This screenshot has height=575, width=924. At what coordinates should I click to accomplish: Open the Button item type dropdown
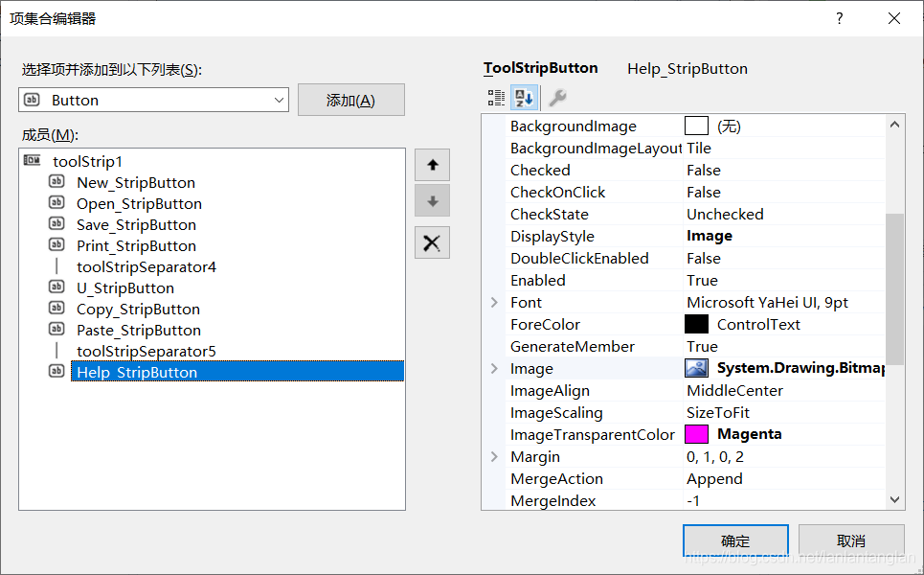279,100
